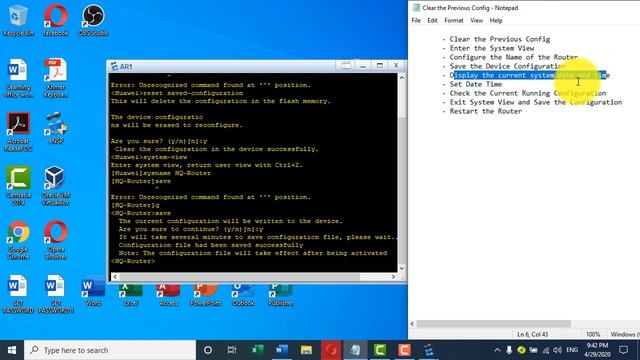Open the SET PASSWORD Word document icon
The image size is (640, 360).
pyautogui.click(x=18, y=295)
